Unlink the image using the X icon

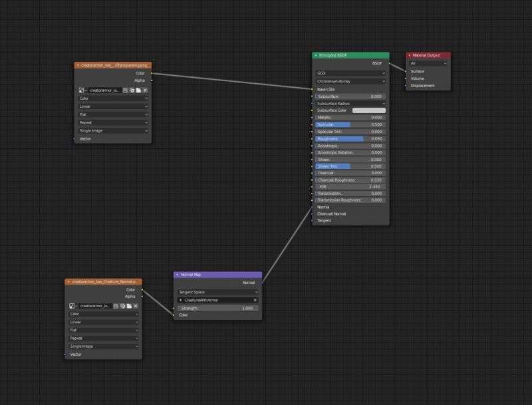(x=145, y=90)
